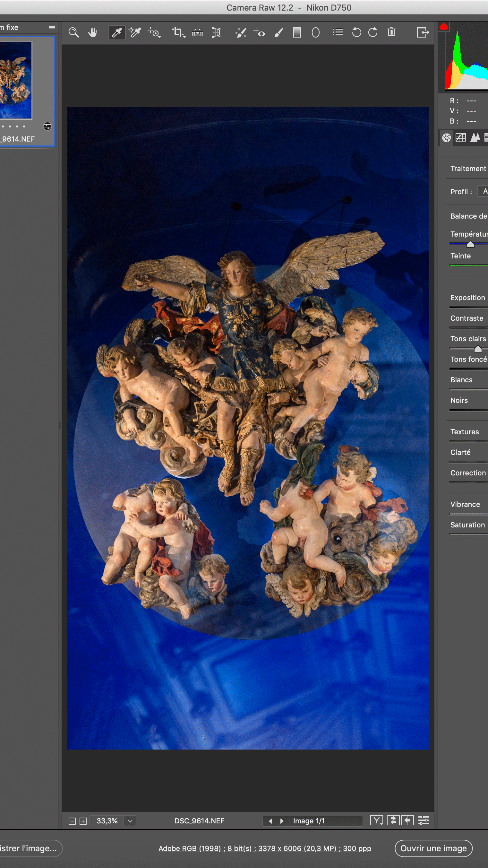Adjust the Tons clairs slider handle
Viewport: 488px width, 868px height.
(478, 349)
